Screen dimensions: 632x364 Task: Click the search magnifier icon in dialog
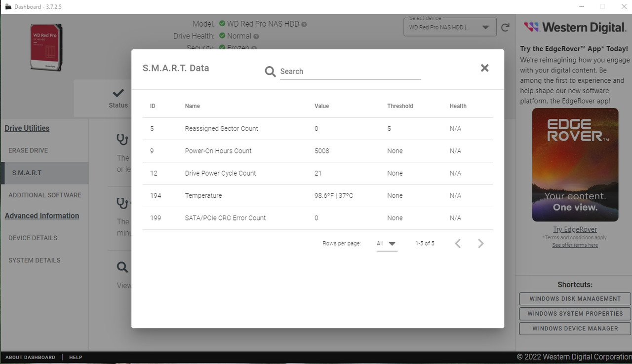(x=270, y=72)
